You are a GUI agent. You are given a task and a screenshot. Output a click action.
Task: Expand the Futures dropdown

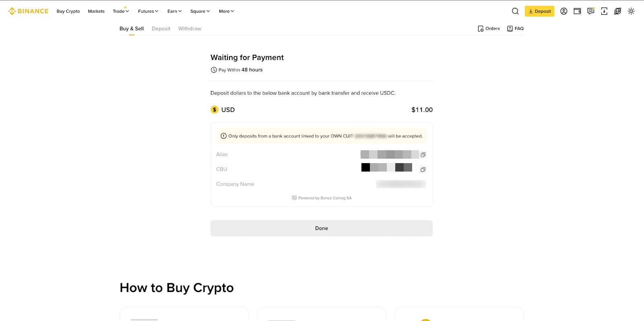[x=148, y=11]
